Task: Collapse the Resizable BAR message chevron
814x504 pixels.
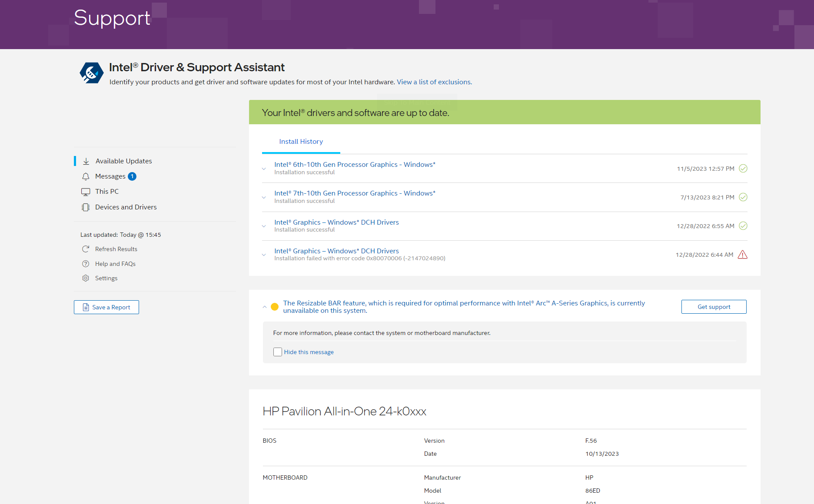Action: pyautogui.click(x=265, y=307)
